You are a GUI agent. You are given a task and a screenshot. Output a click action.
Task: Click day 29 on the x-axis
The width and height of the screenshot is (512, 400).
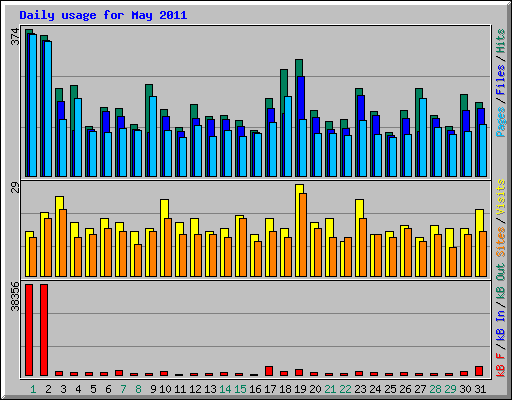coord(450,389)
